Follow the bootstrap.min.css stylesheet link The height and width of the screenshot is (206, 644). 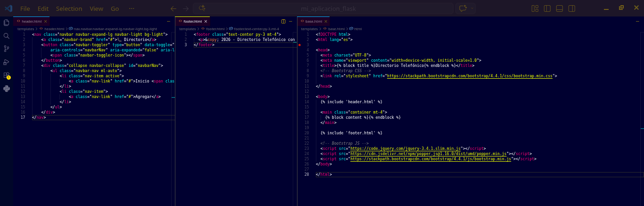coord(470,76)
